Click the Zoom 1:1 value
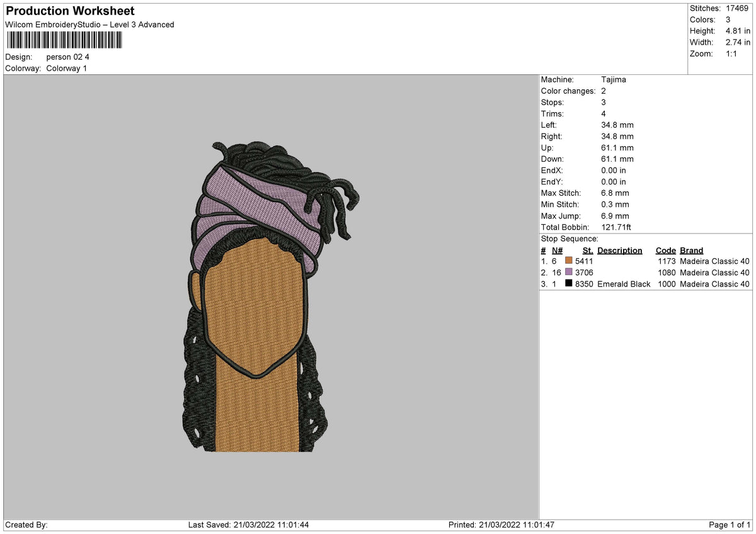 pos(732,54)
